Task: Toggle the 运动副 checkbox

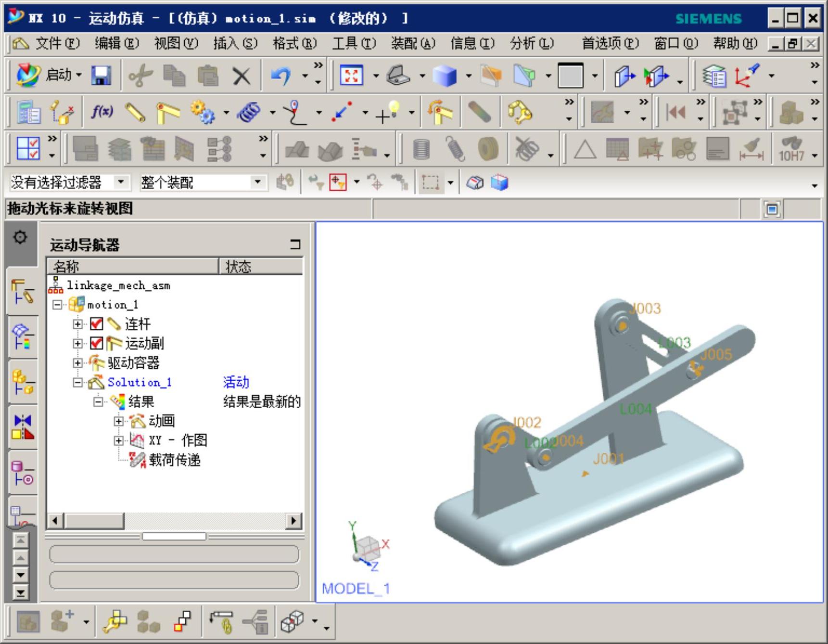Action: coord(97,343)
